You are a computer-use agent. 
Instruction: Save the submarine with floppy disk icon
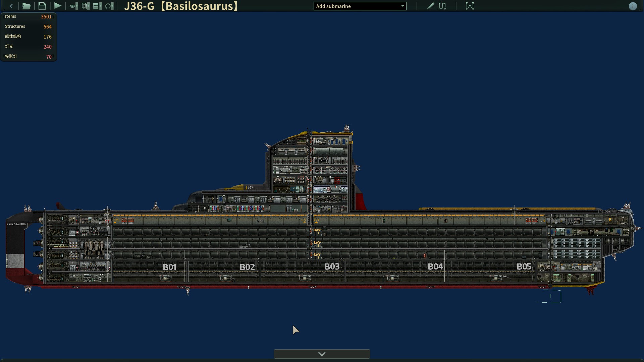[x=42, y=6]
